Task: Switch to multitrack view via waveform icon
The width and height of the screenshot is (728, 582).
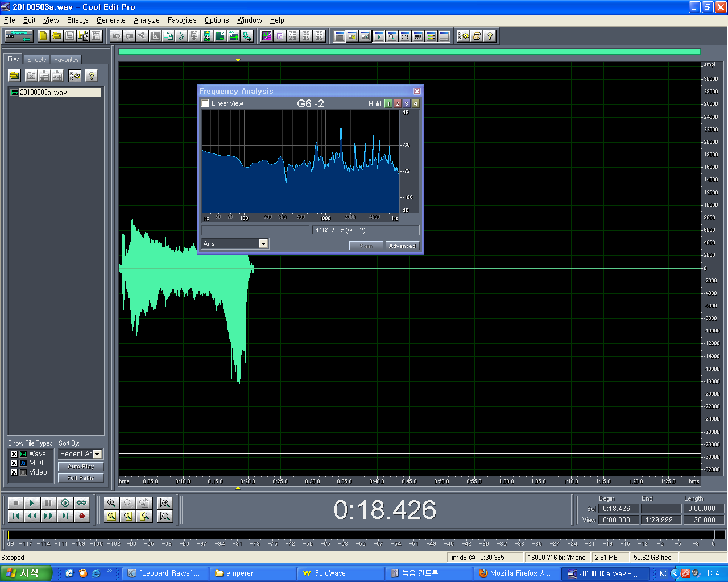Action: pos(18,36)
